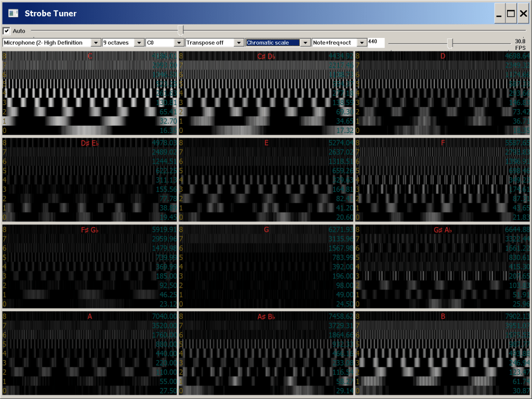Open the Note+freq+oct display dropdown
This screenshot has height=399, width=532.
click(x=361, y=43)
